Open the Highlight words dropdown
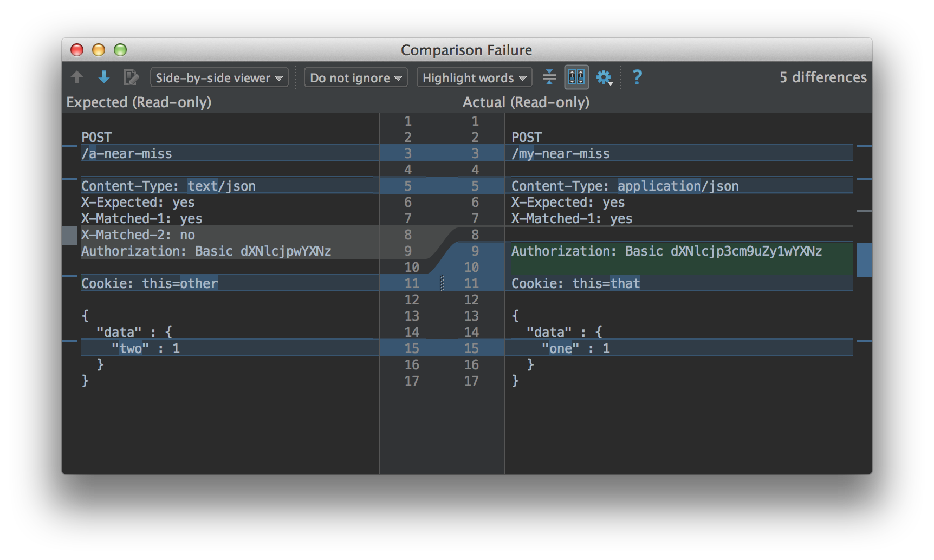The width and height of the screenshot is (934, 560). [474, 77]
